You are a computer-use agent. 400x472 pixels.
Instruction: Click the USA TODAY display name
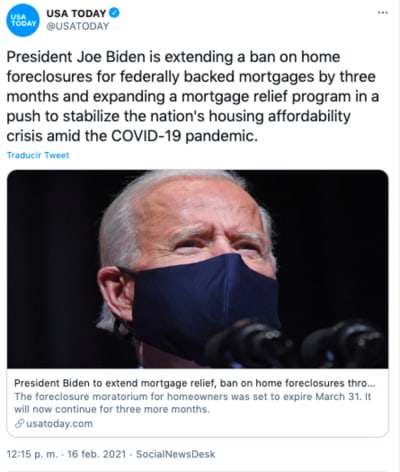point(76,13)
